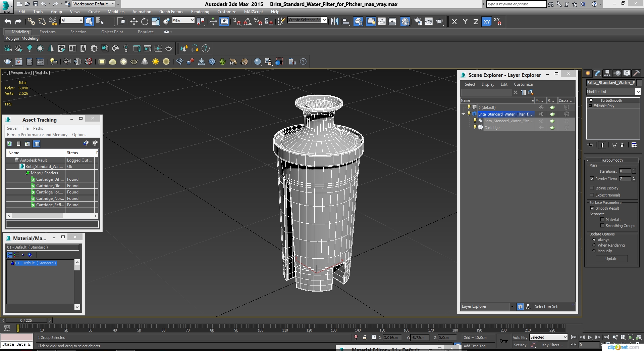
Task: Toggle the Angle Snap tool
Action: pos(247,21)
